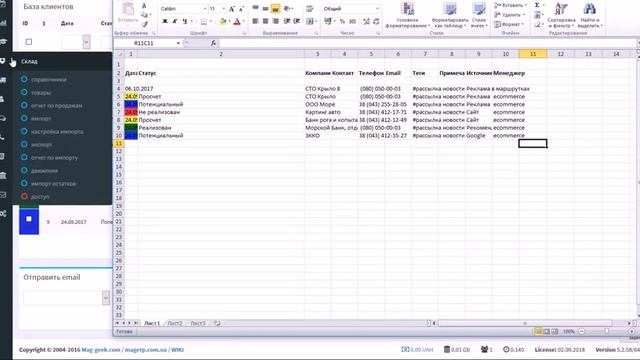Click the insert function fx icon
Viewport: 640px width, 360px height.
pyautogui.click(x=213, y=43)
